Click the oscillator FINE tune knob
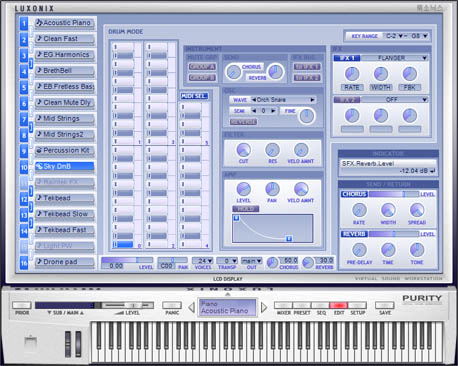 (x=306, y=116)
